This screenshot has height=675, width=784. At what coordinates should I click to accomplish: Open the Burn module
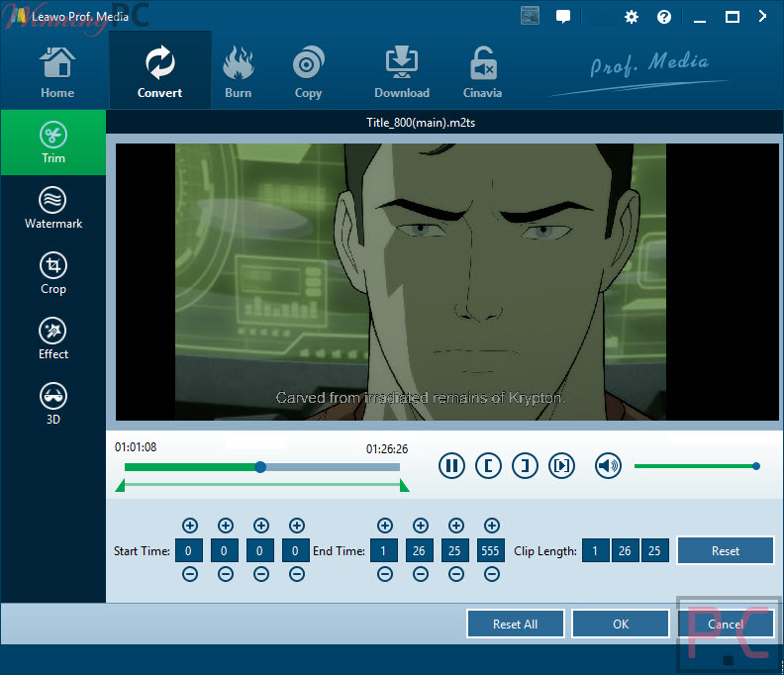[x=238, y=72]
